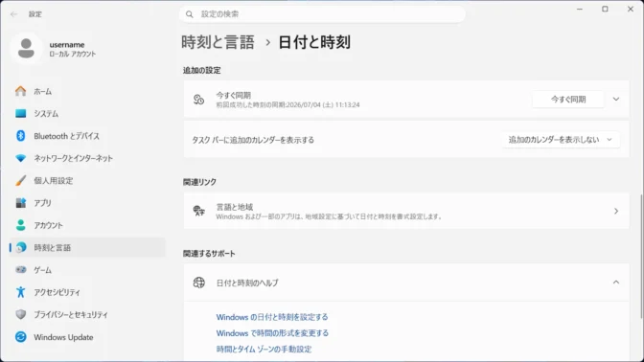Click 言語と地域 row title
Screen dimensions: 644x362
(235, 207)
